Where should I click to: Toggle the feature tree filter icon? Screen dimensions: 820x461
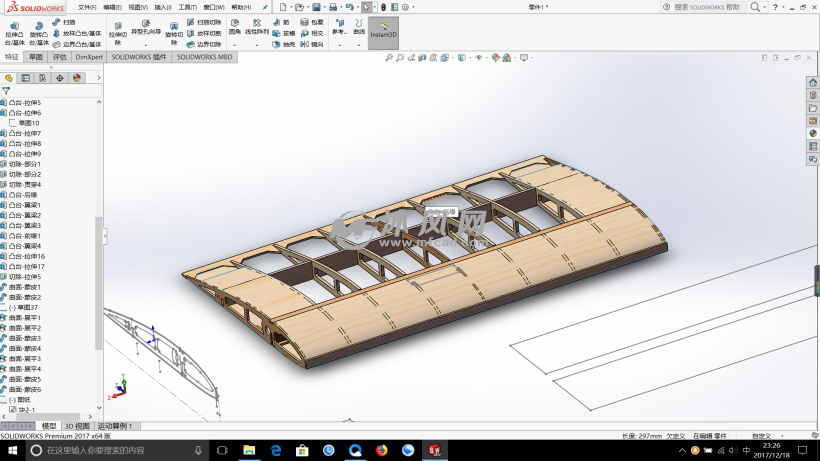tap(6, 91)
